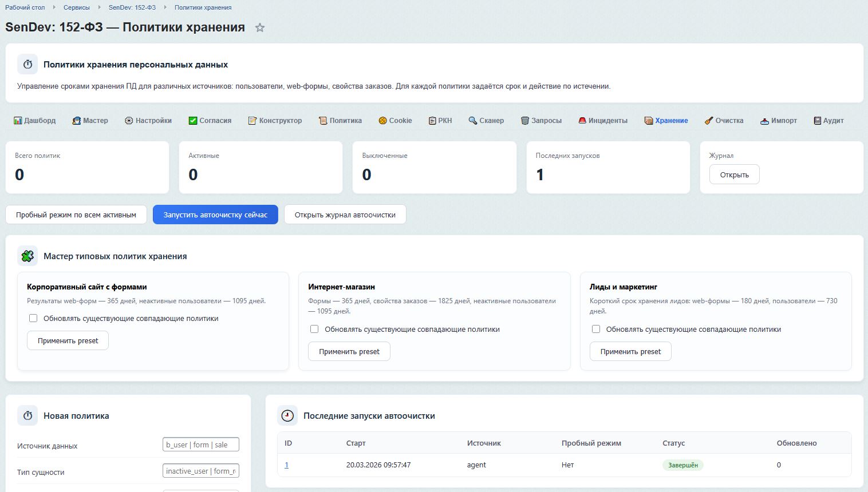Click the star to favorite this page
This screenshot has width=868, height=492.
tap(260, 27)
